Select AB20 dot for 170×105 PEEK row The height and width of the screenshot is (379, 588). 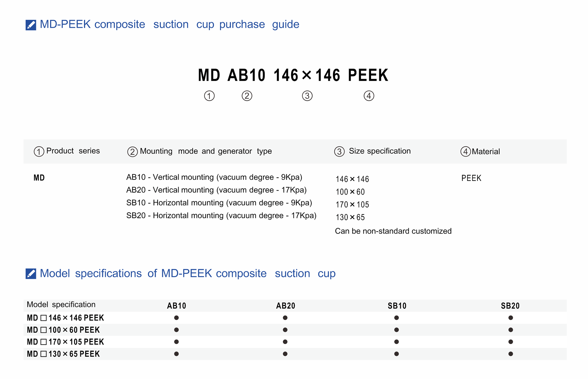(285, 342)
